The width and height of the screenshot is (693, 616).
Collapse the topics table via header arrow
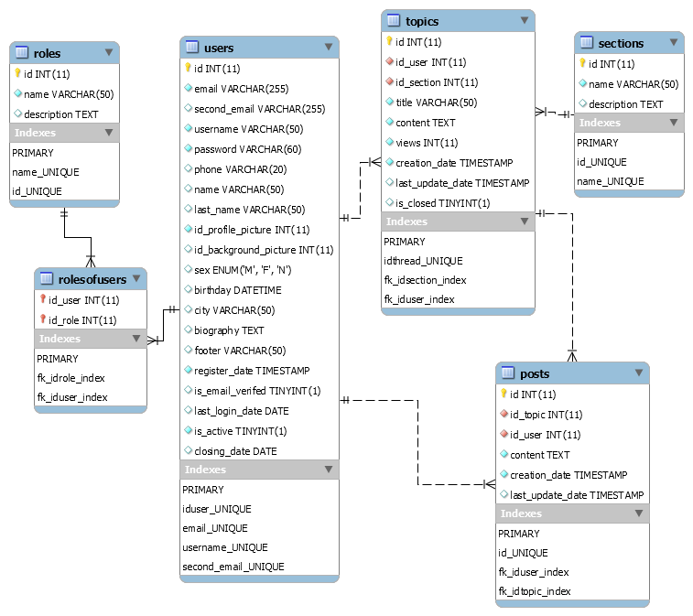(525, 20)
